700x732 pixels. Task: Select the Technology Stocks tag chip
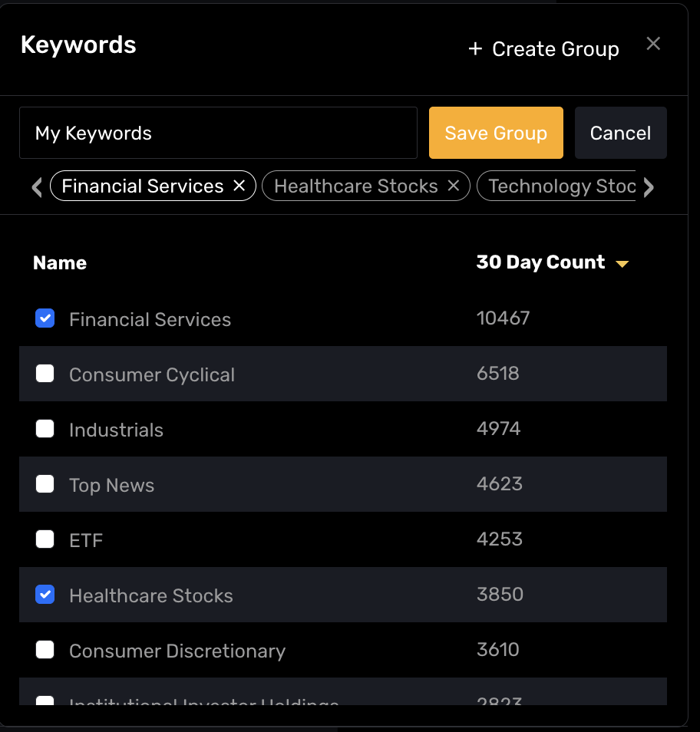tap(560, 186)
